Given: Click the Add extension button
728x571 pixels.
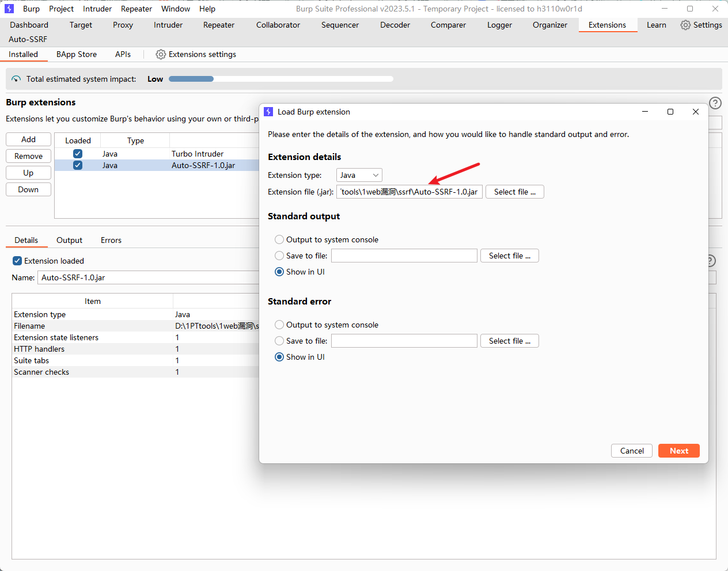Looking at the screenshot, I should tap(28, 139).
